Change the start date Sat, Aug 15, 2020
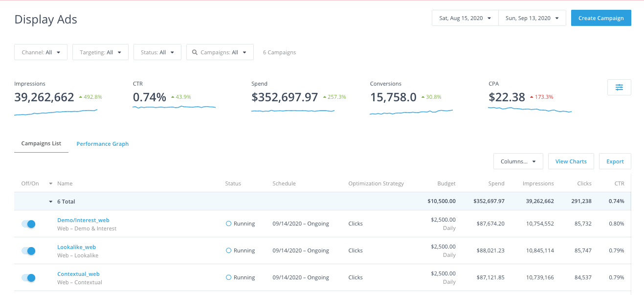 pos(465,18)
